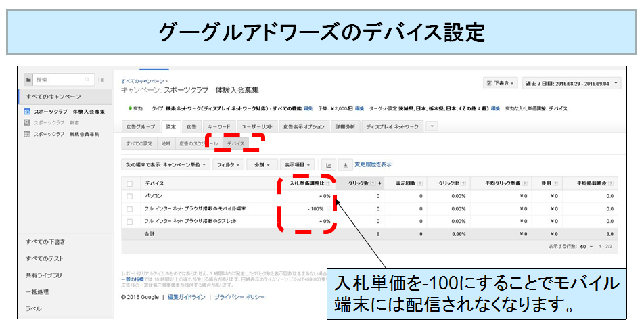Click help icon next to 入札単価調整比
This screenshot has height=330, width=644.
pos(329,183)
